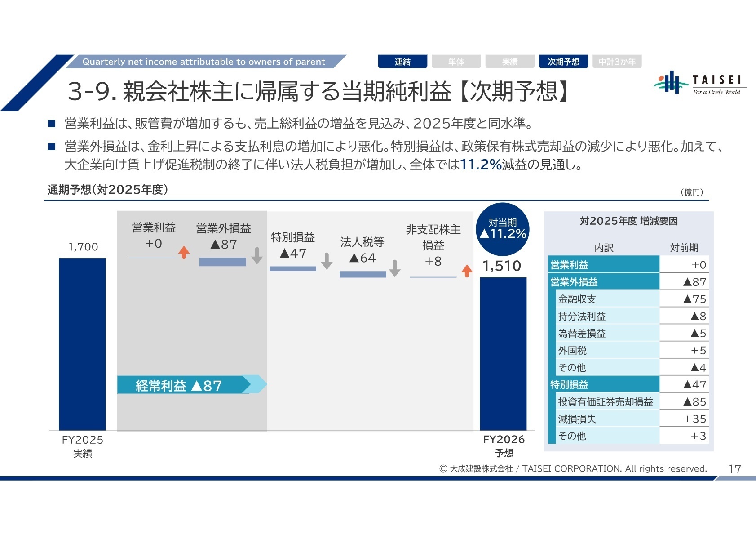
Task: Click the 対前期 column header
Action: click(x=684, y=248)
